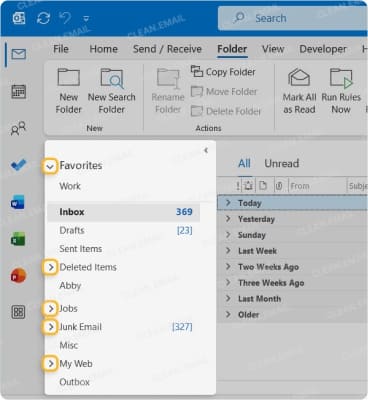Screen dimensions: 368x400
Task: Click the New Search Folder button
Action: coord(112,91)
